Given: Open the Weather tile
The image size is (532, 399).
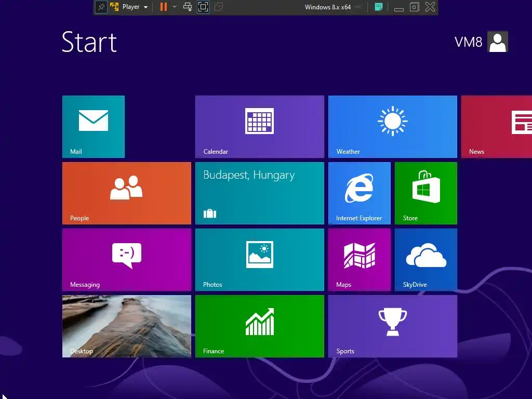Looking at the screenshot, I should click(x=393, y=127).
